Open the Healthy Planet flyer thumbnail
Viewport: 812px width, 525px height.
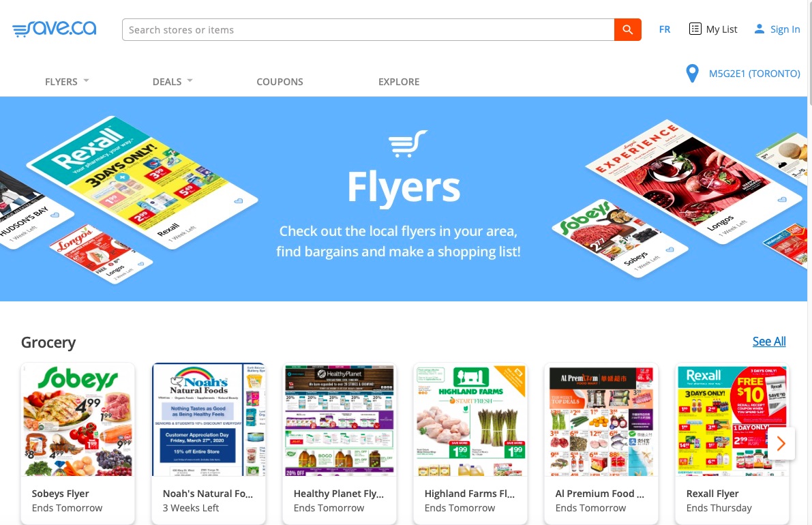pos(340,419)
